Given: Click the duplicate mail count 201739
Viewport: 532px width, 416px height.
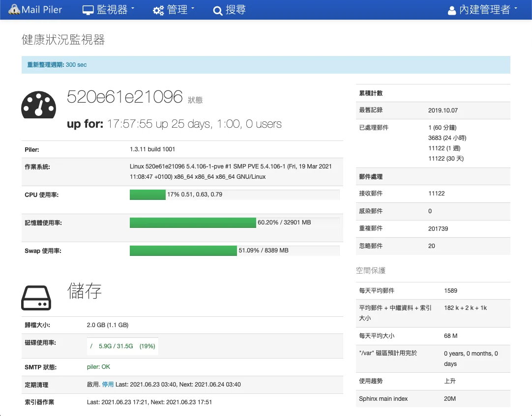Looking at the screenshot, I should 438,229.
